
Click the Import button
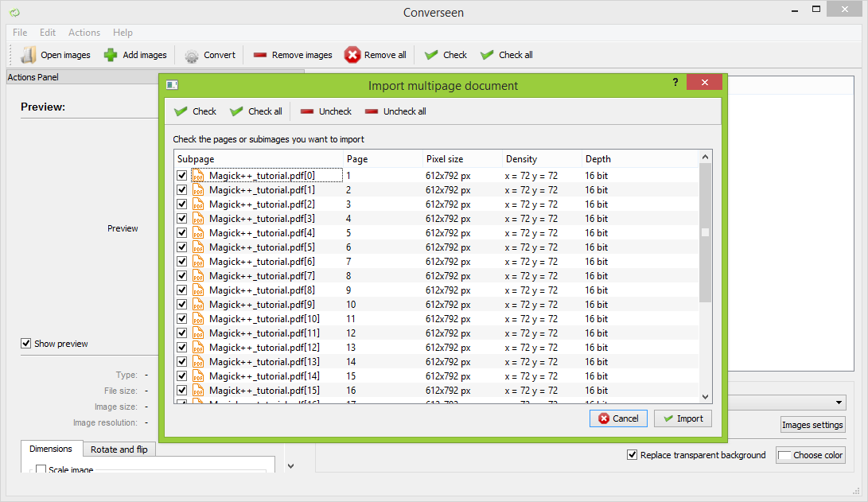pyautogui.click(x=683, y=418)
